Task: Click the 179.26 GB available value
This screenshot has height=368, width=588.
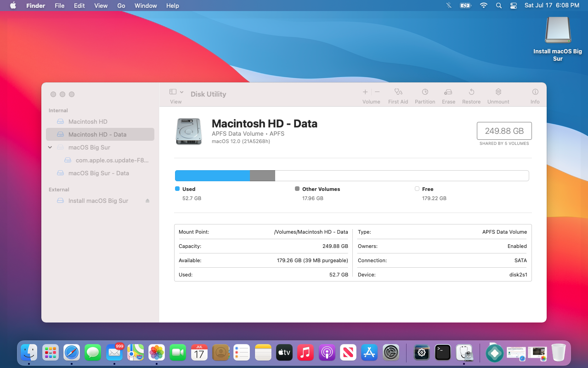Action: (x=312, y=260)
